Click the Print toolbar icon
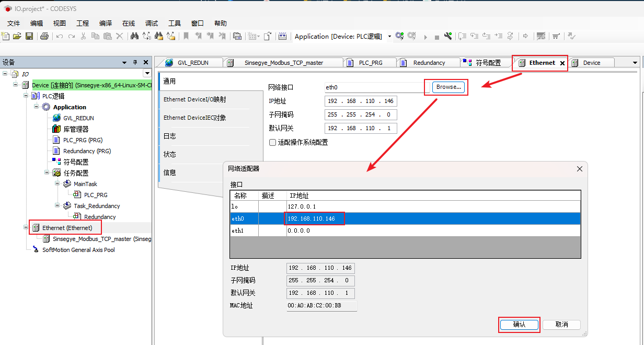Image resolution: width=644 pixels, height=345 pixels. point(44,36)
